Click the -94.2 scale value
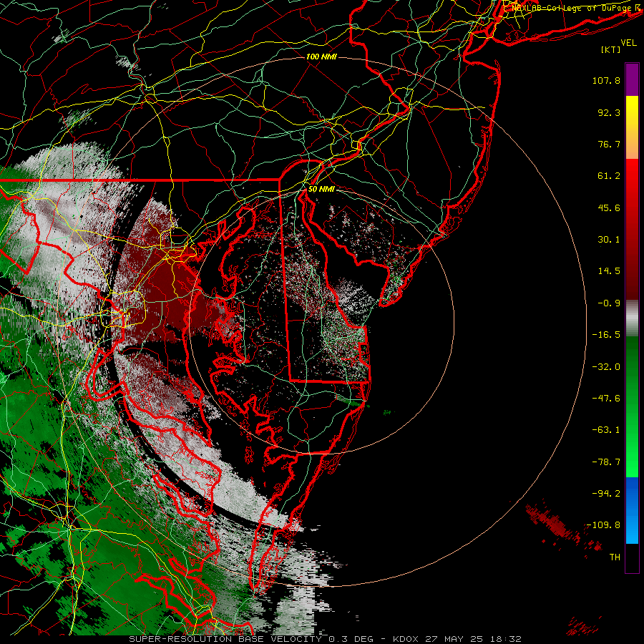 coord(606,494)
